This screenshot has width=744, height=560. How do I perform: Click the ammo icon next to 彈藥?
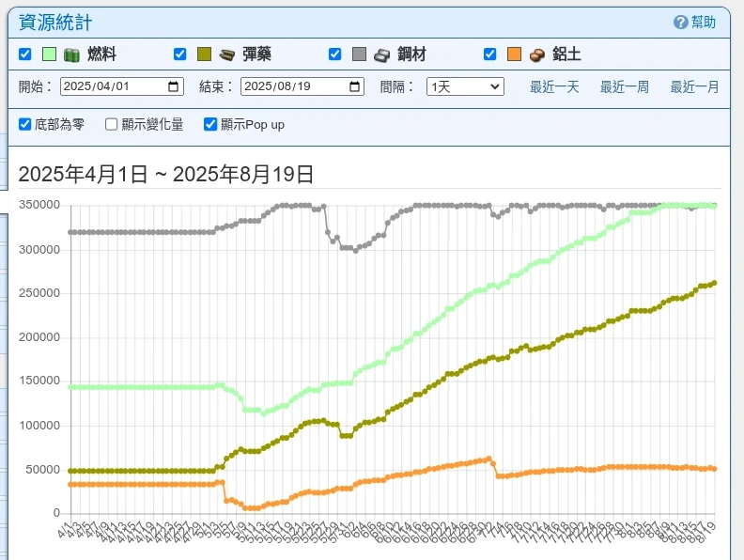(226, 54)
